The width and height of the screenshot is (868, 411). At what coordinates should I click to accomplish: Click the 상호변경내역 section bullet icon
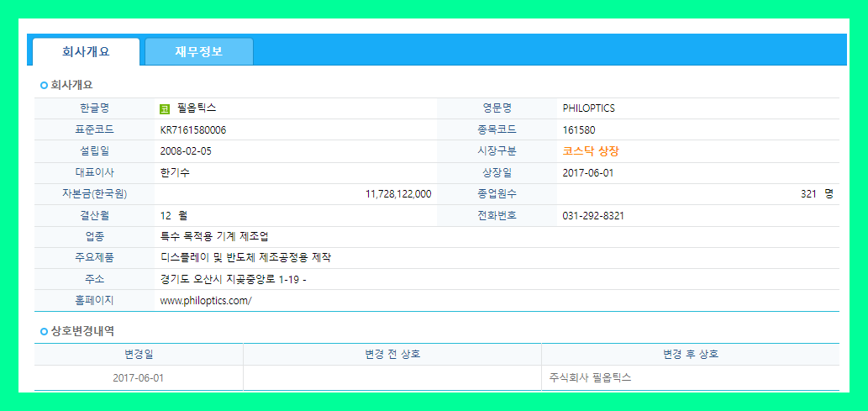click(x=45, y=332)
